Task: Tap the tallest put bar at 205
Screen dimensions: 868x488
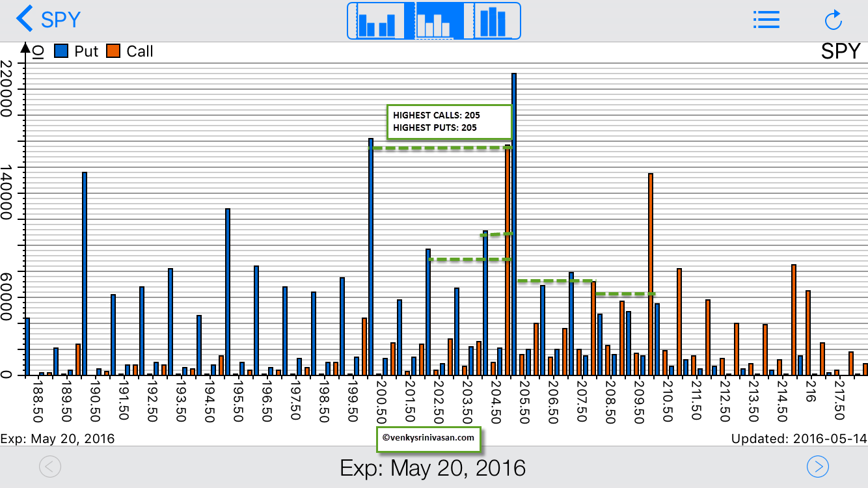Action: point(514,224)
